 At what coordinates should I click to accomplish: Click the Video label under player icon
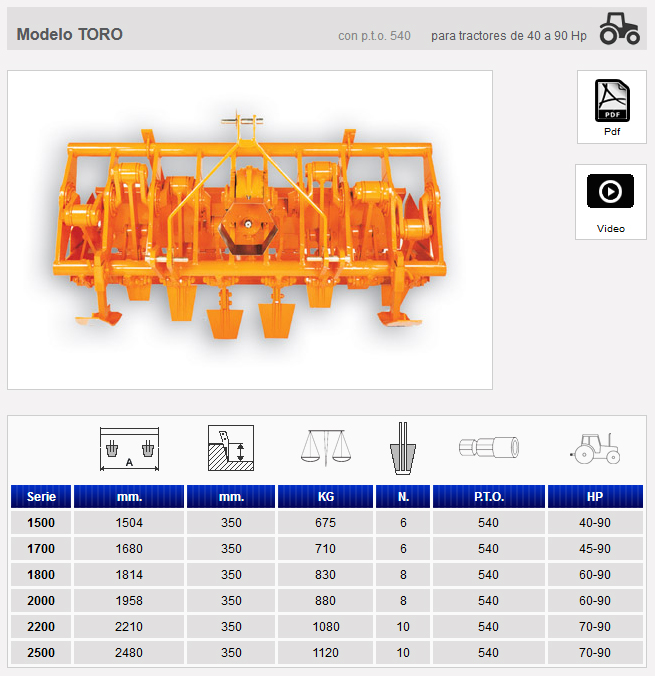(611, 228)
